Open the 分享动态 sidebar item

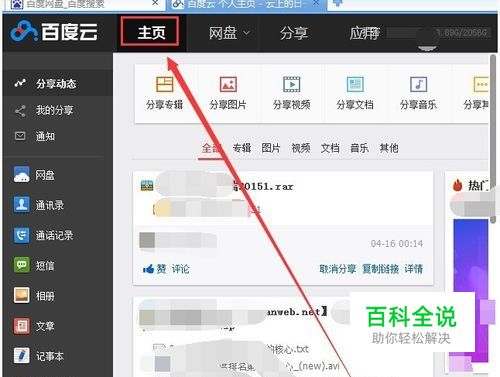point(57,83)
